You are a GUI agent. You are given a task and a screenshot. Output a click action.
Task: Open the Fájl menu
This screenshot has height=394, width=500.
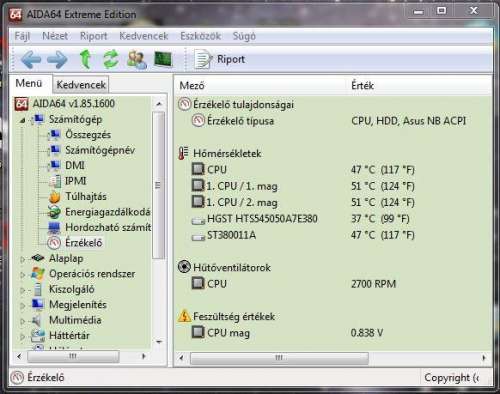tap(22, 36)
